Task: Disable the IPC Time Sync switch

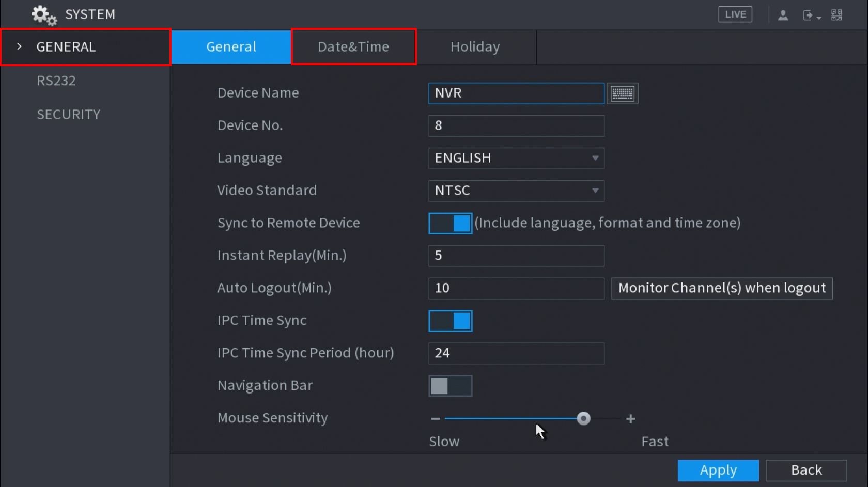Action: pos(450,321)
